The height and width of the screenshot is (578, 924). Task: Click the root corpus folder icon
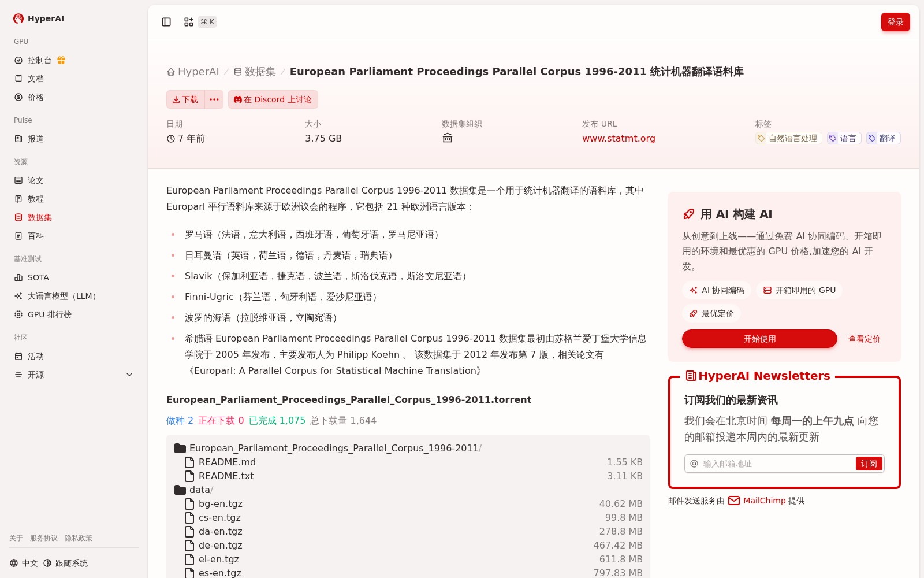[180, 449]
